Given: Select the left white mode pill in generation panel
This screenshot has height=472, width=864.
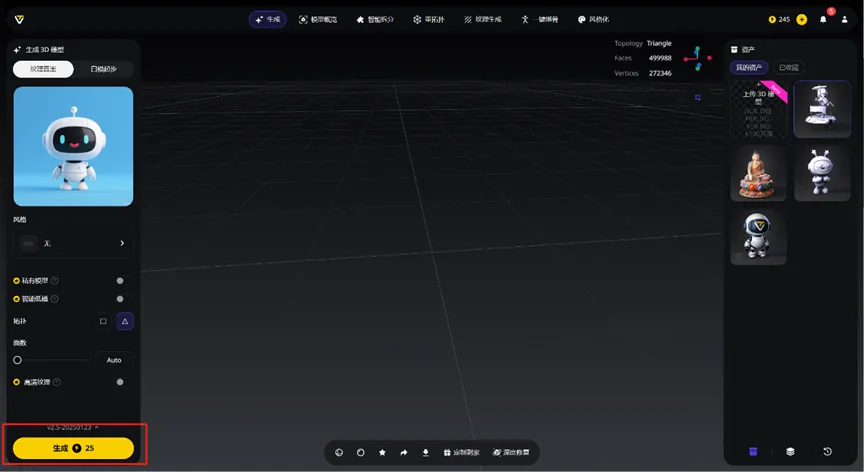Looking at the screenshot, I should pyautogui.click(x=43, y=69).
